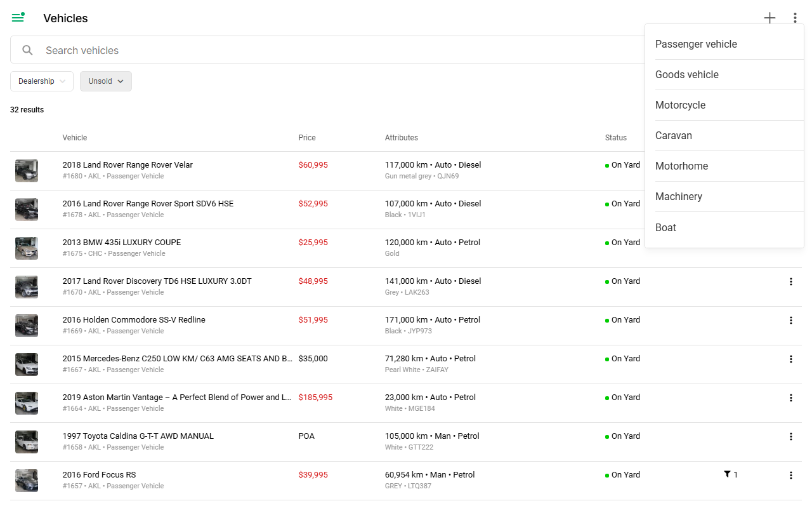Open 2019 Aston Martin Vantage listing
Image resolution: width=812 pixels, height=508 pixels.
[177, 398]
